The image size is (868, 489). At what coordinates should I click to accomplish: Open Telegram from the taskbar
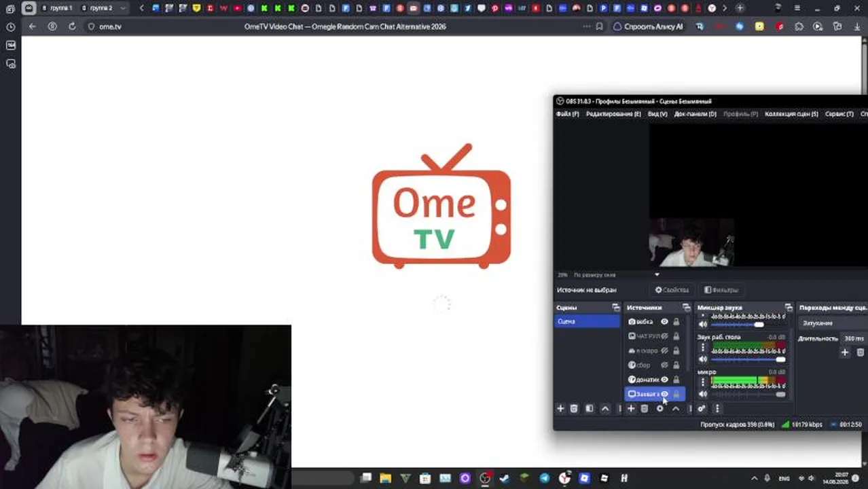(545, 478)
